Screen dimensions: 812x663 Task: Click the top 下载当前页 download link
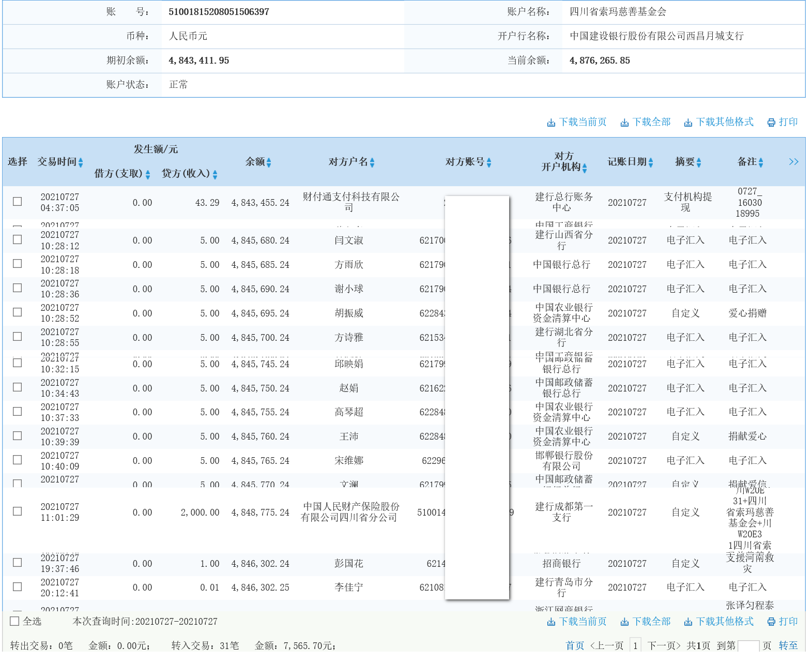[577, 122]
